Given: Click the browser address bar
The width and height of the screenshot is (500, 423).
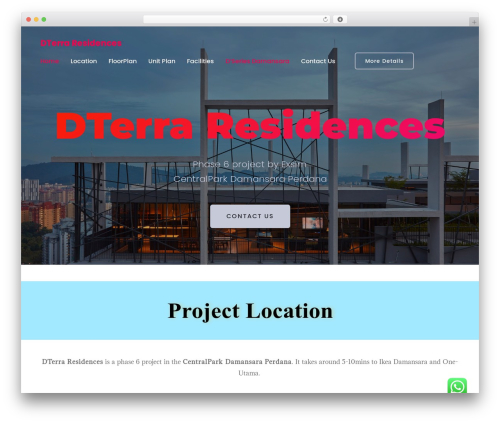Looking at the screenshot, I should (237, 19).
